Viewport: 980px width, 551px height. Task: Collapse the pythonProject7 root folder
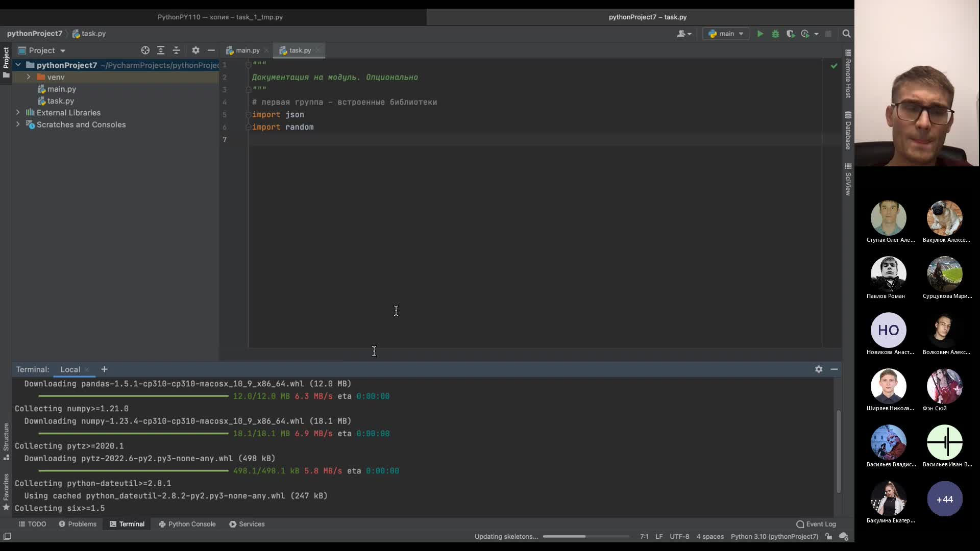pos(18,65)
